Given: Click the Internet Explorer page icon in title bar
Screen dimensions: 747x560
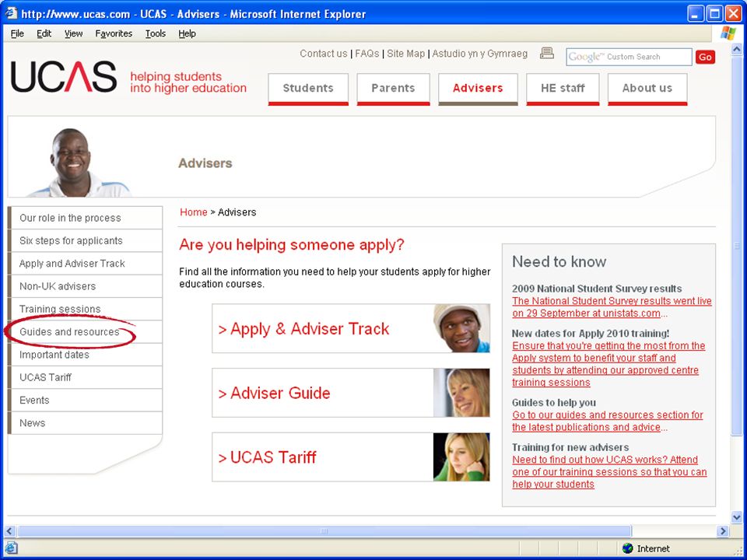Looking at the screenshot, I should [11, 13].
